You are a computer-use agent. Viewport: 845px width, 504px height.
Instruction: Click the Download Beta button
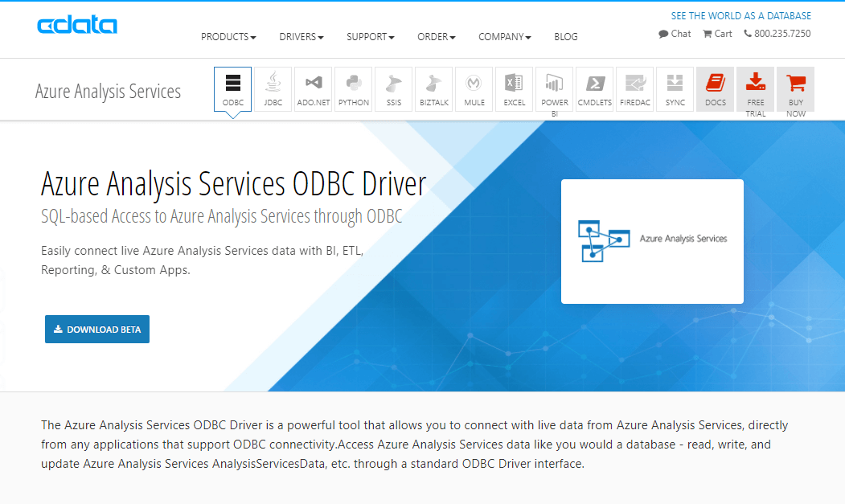[x=97, y=330]
